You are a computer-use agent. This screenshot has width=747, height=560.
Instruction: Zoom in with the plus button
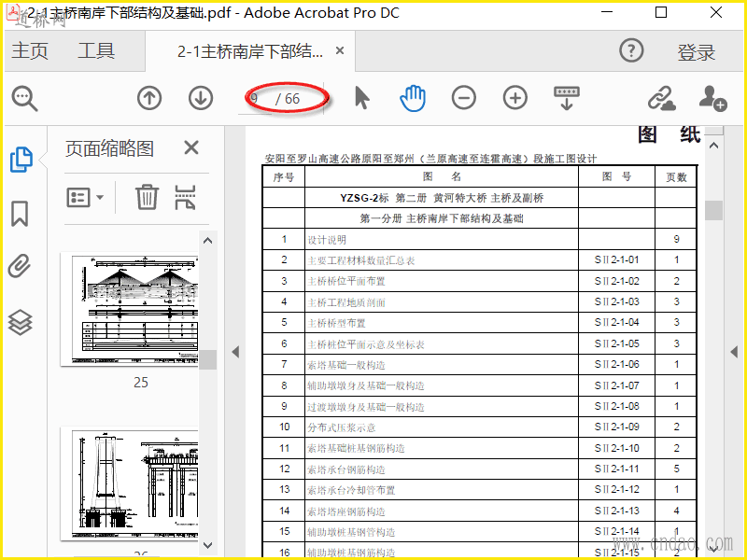(x=515, y=98)
